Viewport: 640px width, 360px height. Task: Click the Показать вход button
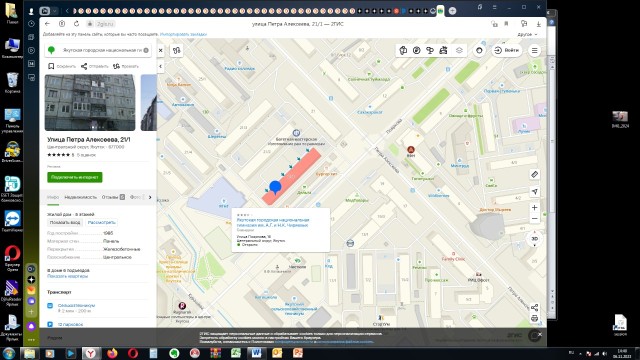[x=65, y=222]
